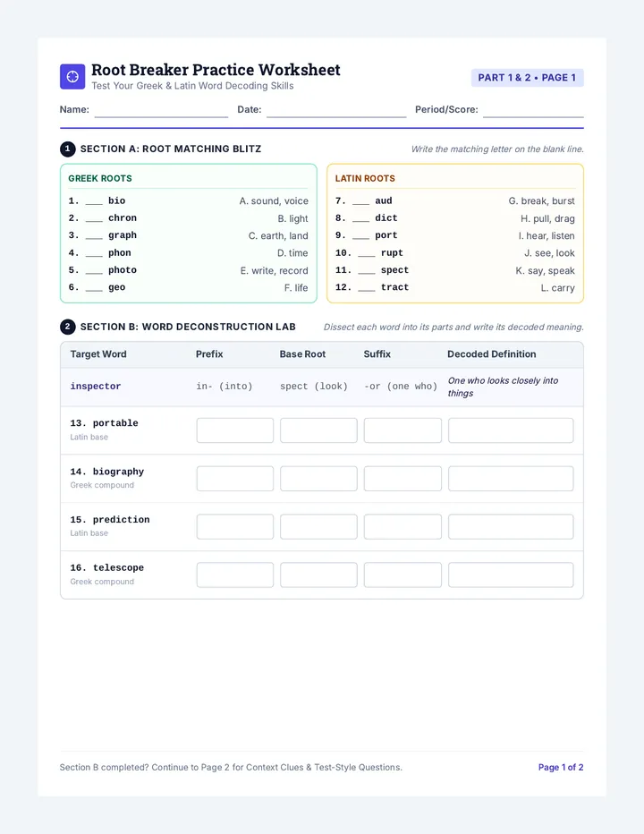Click the Base Root box for prediction
Viewport: 644px width, 834px height.
318,526
